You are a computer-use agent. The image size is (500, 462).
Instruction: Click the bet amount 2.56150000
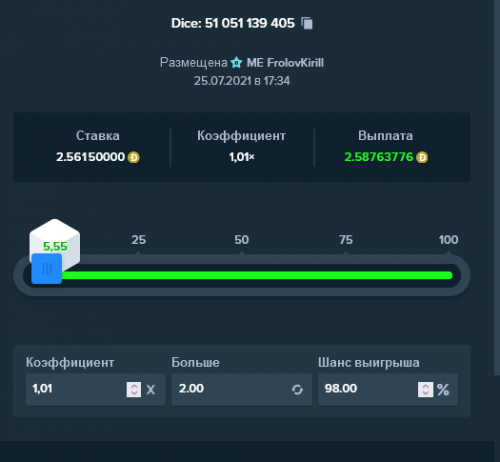(90, 157)
